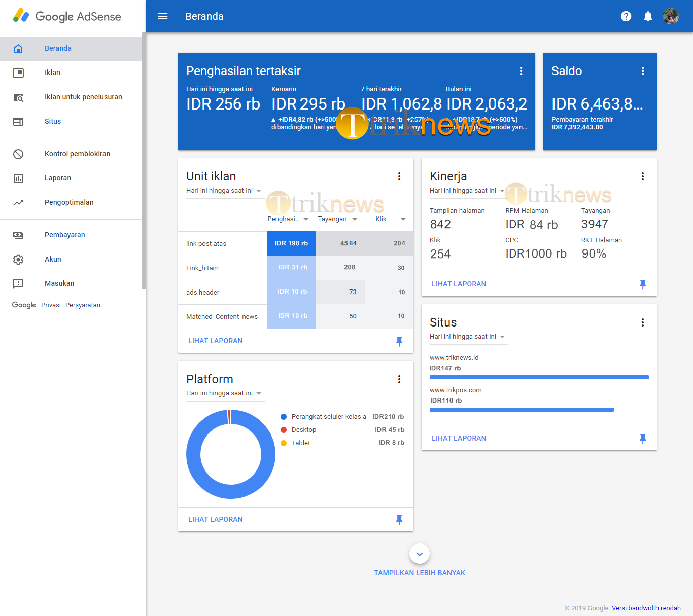This screenshot has height=616, width=693.
Task: Click the blue Perangkat seluler legend dot
Action: 284,417
